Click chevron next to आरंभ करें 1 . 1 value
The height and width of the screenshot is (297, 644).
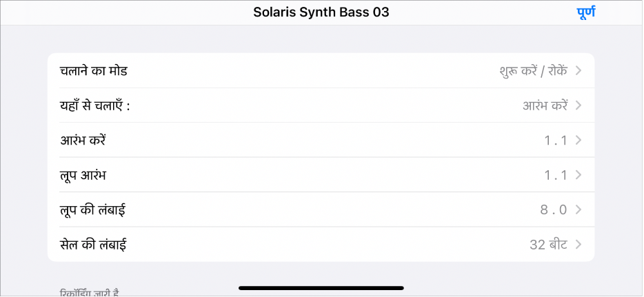[578, 140]
